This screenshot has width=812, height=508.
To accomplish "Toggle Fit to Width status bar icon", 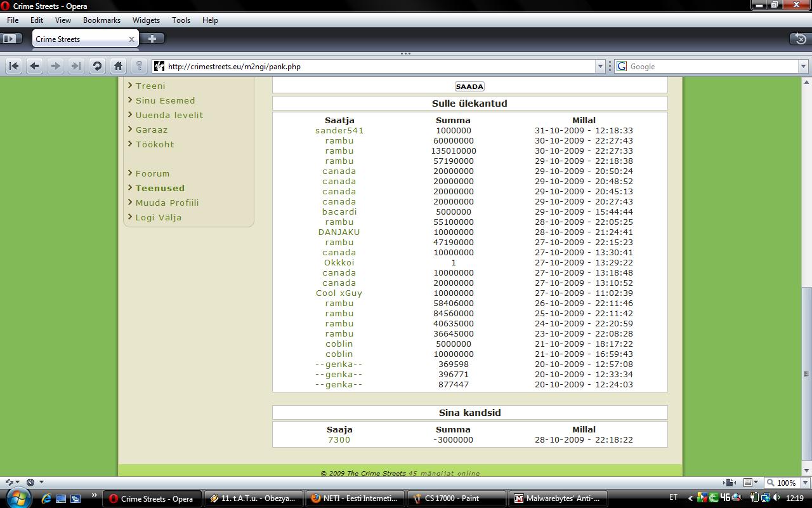I will tap(730, 483).
